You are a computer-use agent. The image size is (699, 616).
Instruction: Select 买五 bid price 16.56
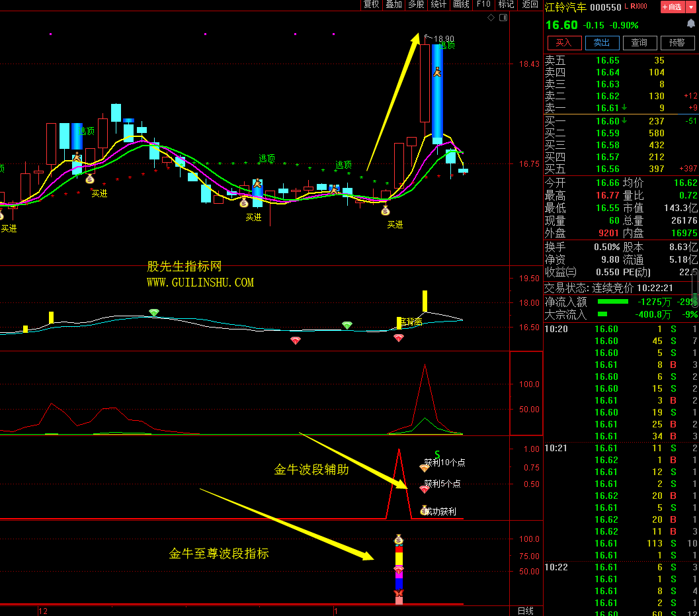pos(608,169)
